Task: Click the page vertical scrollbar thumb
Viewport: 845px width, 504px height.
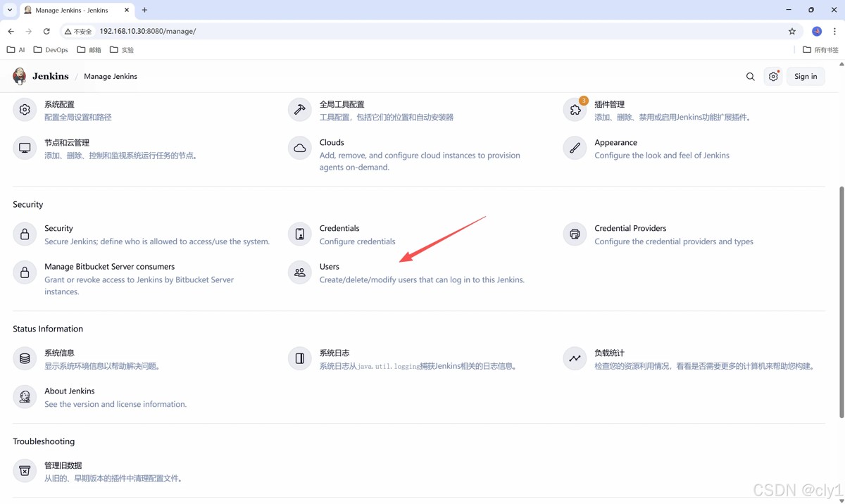Action: coord(841,302)
